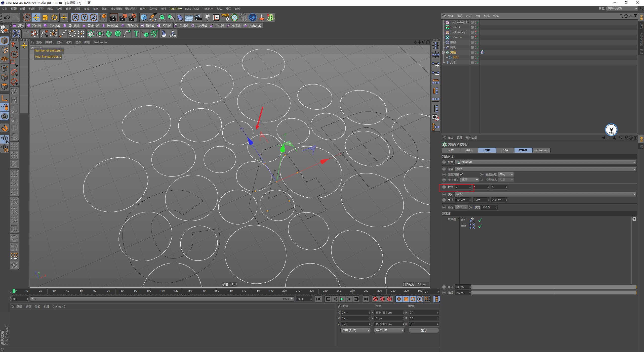Click the cube primitive icon in the toolbar
Viewport: 644px width, 352px height.
[144, 17]
